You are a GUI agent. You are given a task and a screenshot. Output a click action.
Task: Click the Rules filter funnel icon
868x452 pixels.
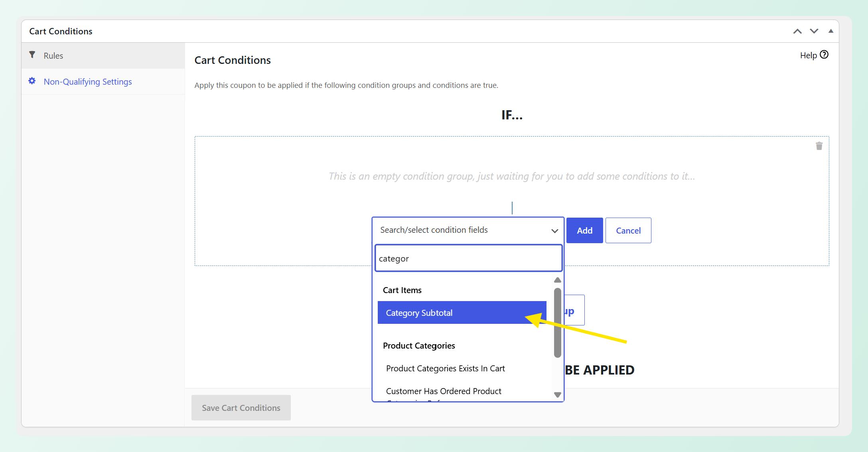coord(32,55)
